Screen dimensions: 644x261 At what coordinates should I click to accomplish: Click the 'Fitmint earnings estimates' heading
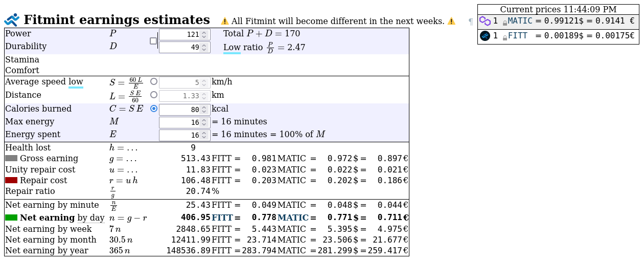point(117,20)
